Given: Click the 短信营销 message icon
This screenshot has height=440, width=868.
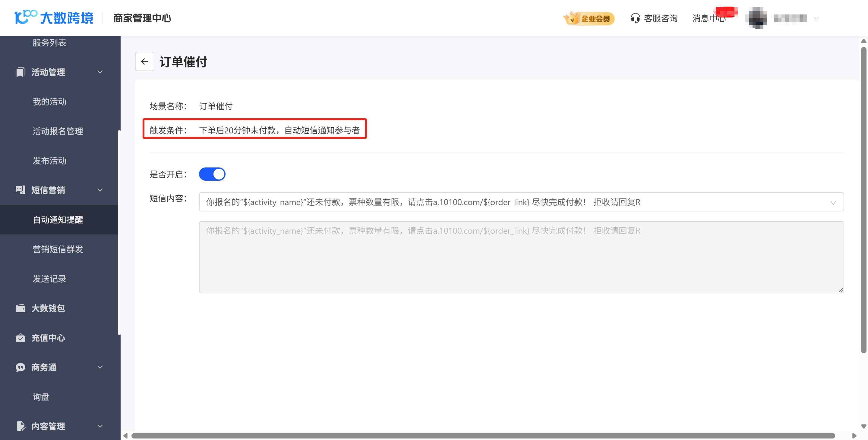Looking at the screenshot, I should point(20,190).
